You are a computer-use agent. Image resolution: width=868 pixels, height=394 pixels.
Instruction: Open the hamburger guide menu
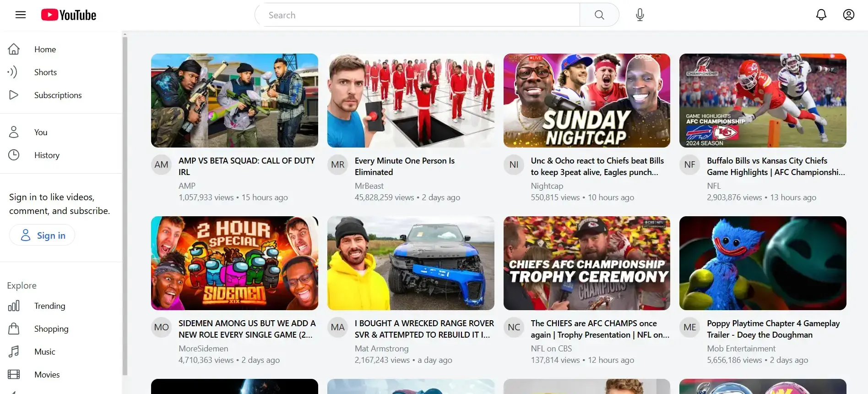pos(21,15)
